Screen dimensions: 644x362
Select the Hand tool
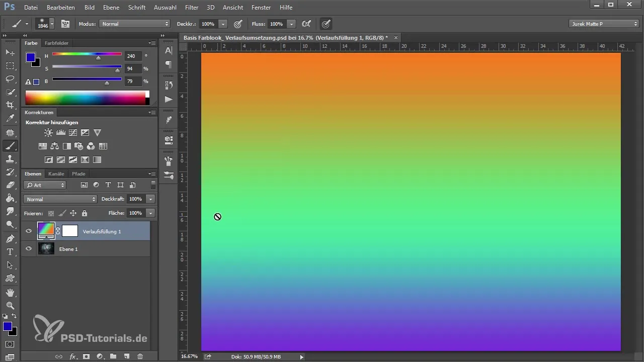pos(10,292)
